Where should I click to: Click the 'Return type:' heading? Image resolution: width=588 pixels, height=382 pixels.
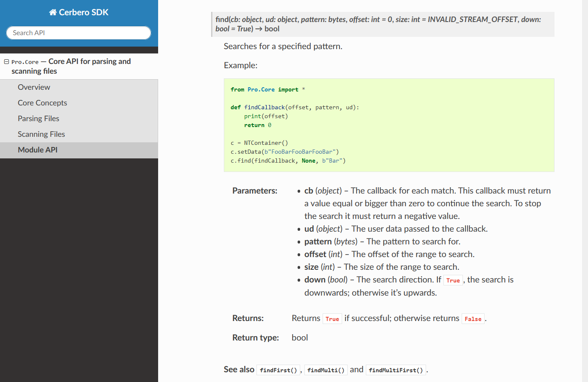(256, 338)
